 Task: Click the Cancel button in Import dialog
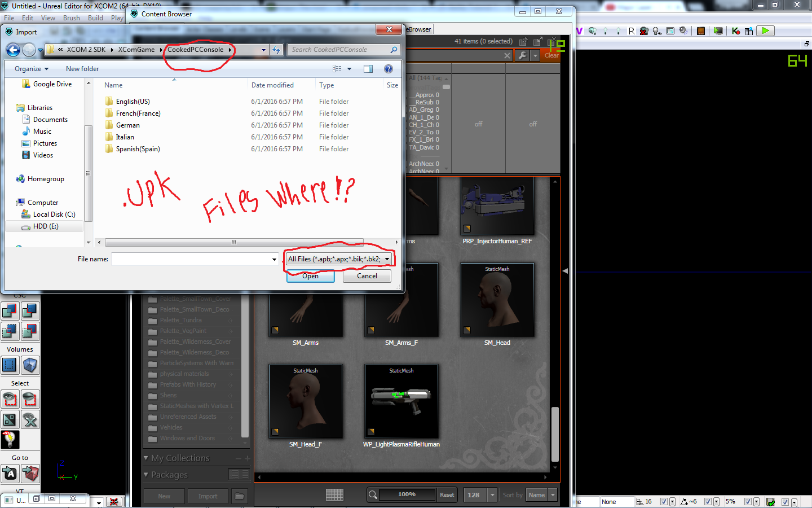tap(367, 276)
